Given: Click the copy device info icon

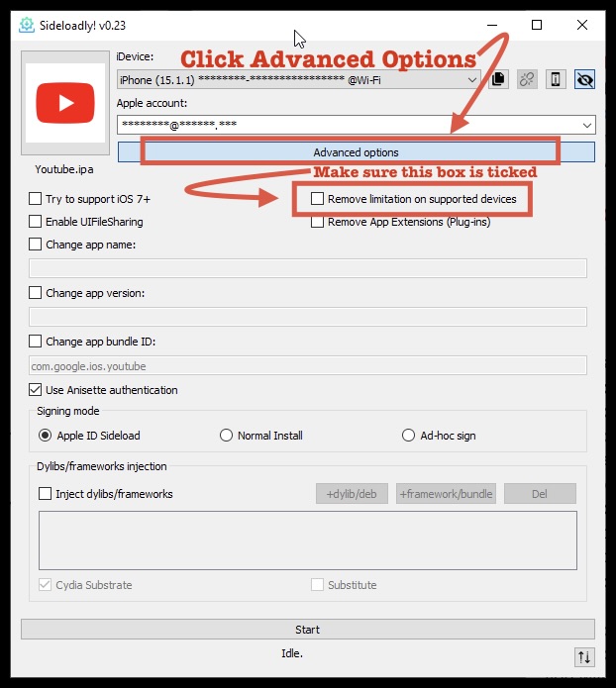Looking at the screenshot, I should pyautogui.click(x=498, y=79).
